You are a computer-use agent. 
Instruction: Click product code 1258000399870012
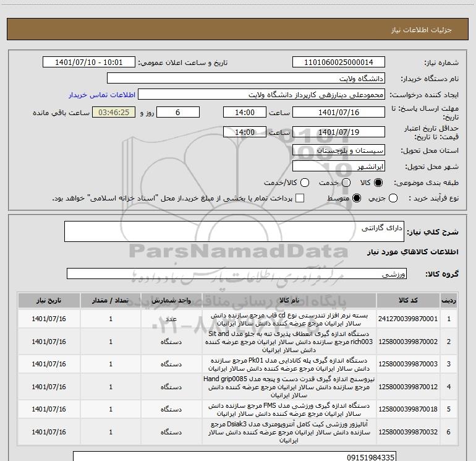coord(408,387)
